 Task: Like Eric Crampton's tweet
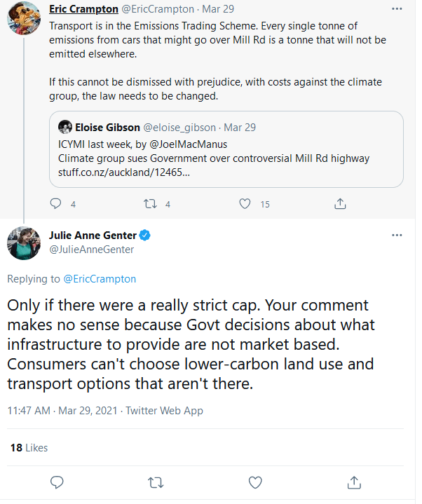(x=245, y=204)
